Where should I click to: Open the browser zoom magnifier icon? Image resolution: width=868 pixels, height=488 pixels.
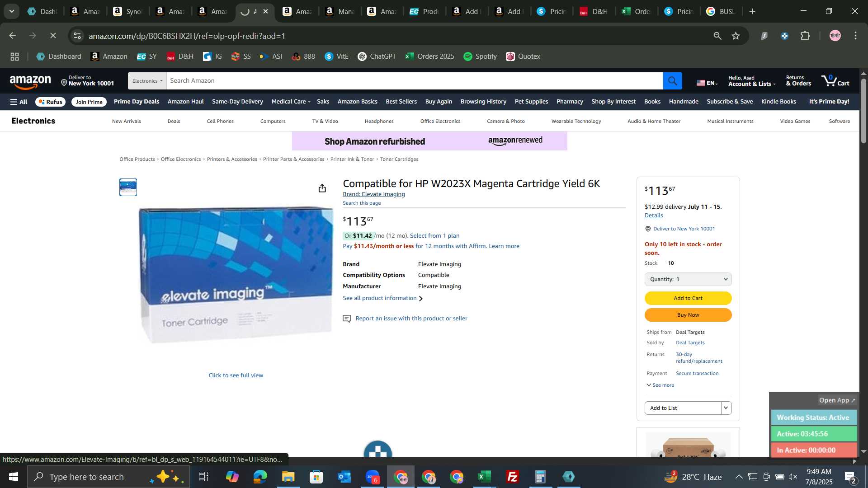(717, 36)
